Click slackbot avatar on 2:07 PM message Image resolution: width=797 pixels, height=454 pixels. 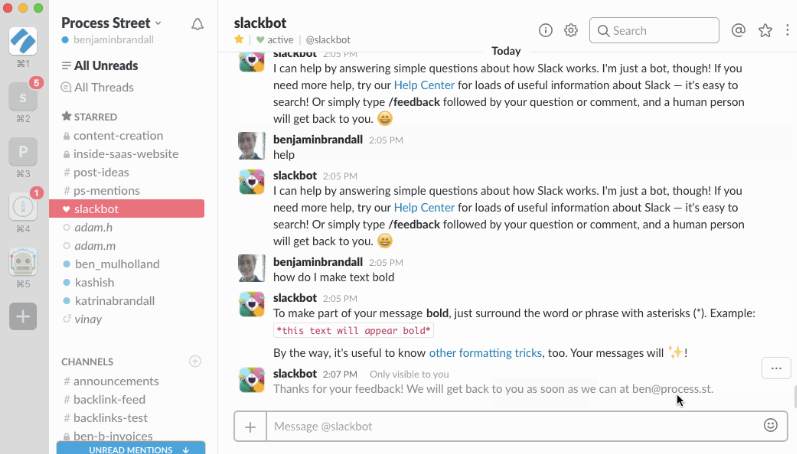(252, 380)
